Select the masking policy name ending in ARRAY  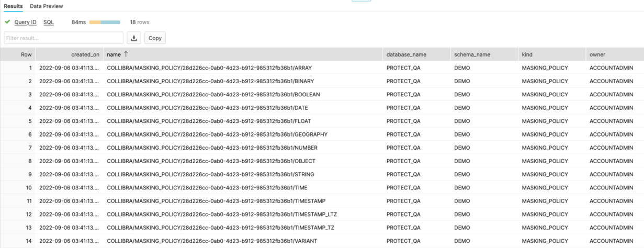(x=209, y=68)
